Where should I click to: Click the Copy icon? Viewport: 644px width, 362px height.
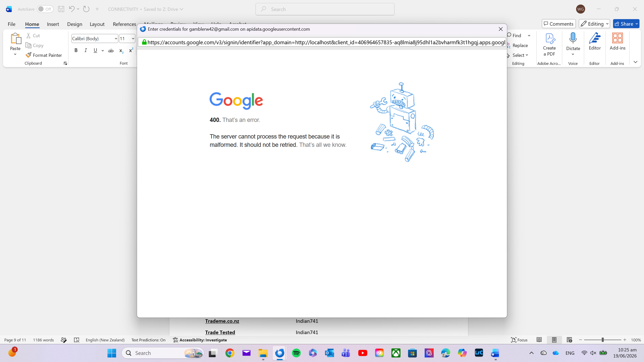[x=29, y=45]
